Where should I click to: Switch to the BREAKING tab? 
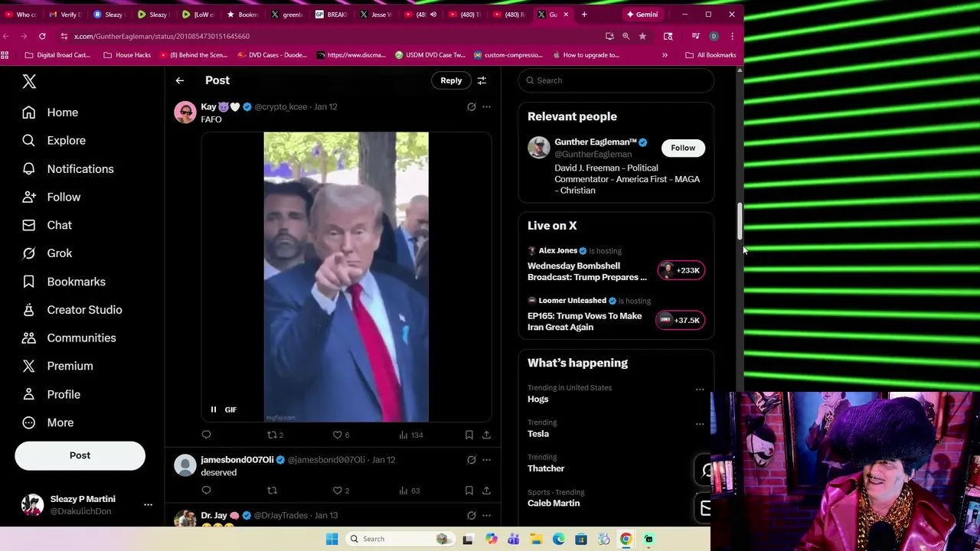332,15
